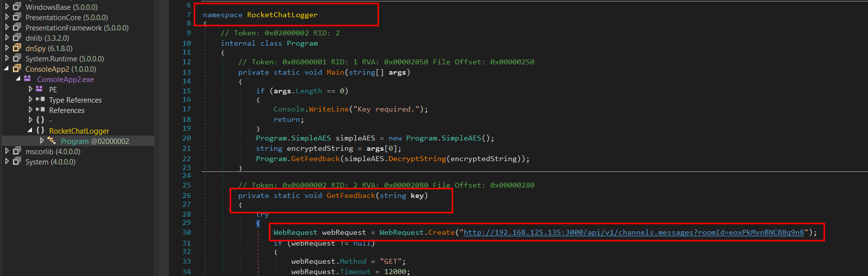Expand the System.Runtime assembly node
This screenshot has height=276, width=868.
[x=7, y=58]
